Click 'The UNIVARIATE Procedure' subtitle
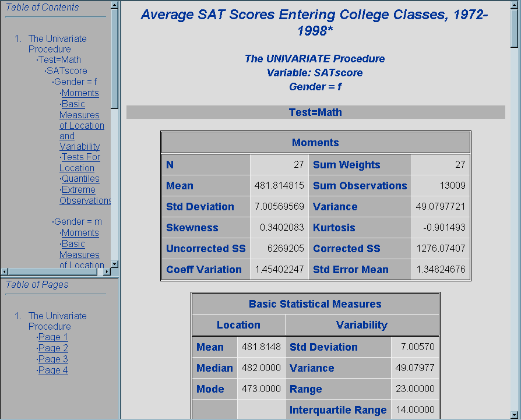Image resolution: width=521 pixels, height=420 pixels. (x=315, y=58)
